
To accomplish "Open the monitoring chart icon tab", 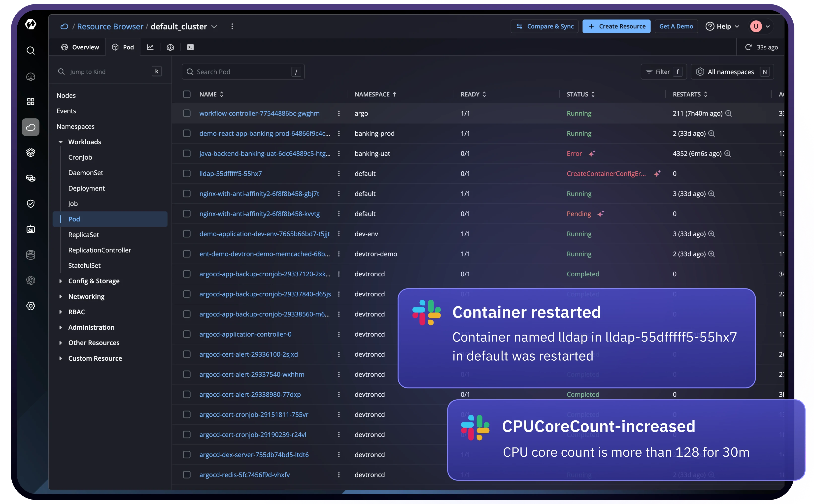I will (150, 47).
